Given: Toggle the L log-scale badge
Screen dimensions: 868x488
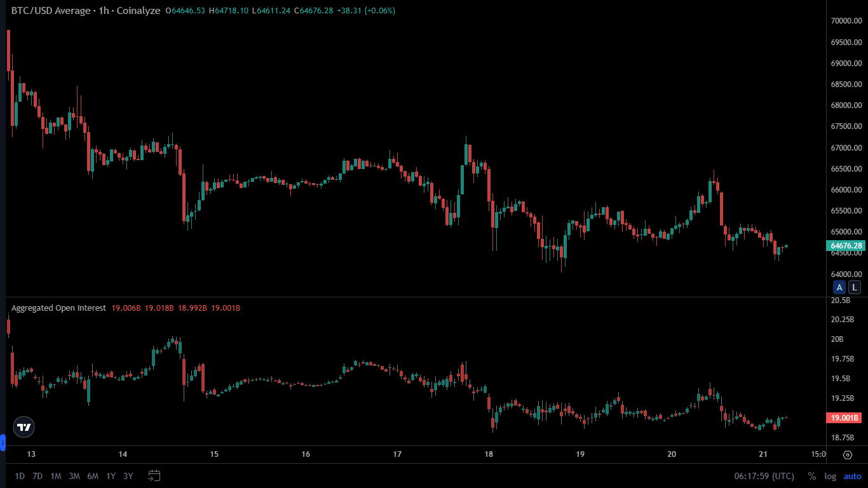Looking at the screenshot, I should pos(855,287).
